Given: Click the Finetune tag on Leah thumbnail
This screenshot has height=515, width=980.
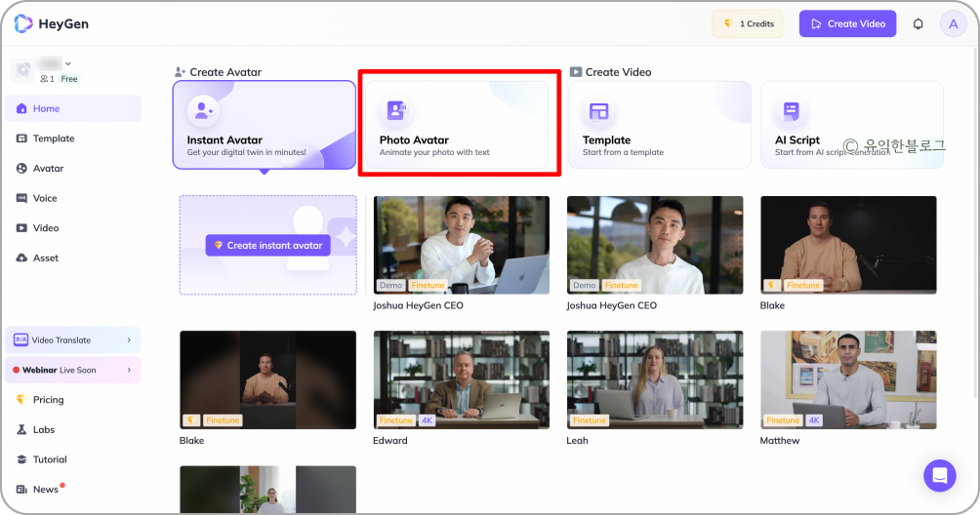Looking at the screenshot, I should click(590, 420).
